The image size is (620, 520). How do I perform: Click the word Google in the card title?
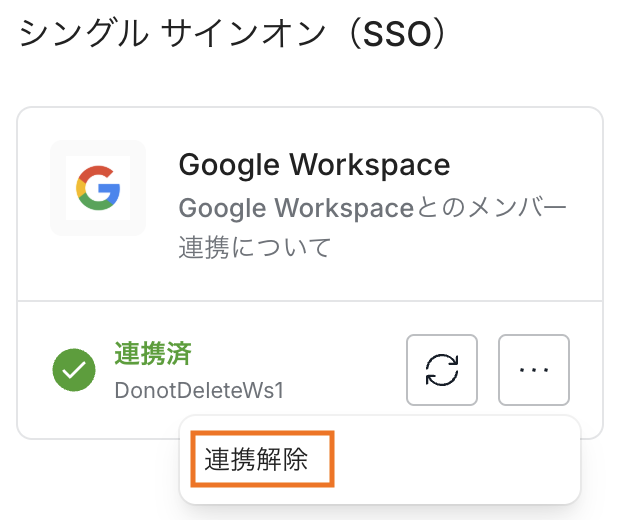tap(227, 164)
